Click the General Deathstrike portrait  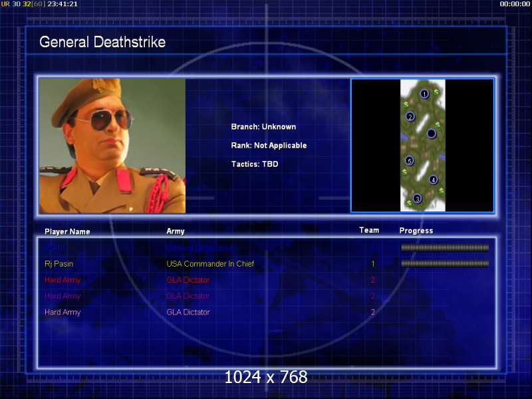112,146
